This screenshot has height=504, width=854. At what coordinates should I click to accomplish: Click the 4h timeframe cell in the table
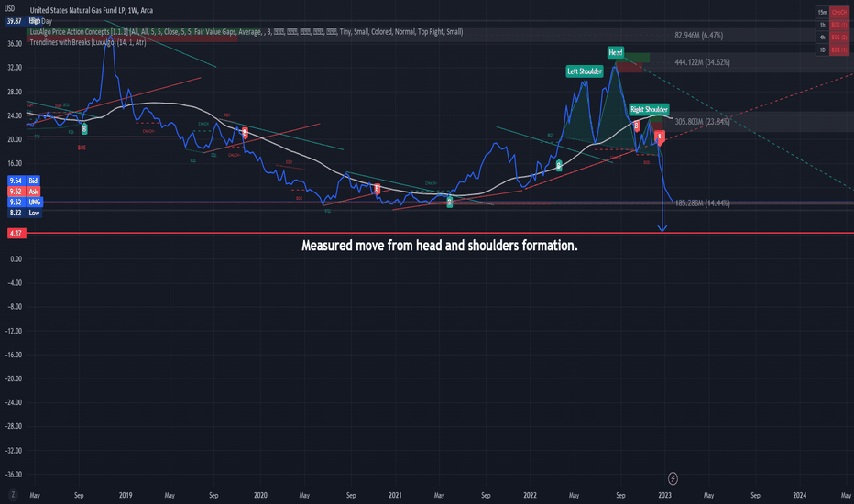[x=822, y=38]
